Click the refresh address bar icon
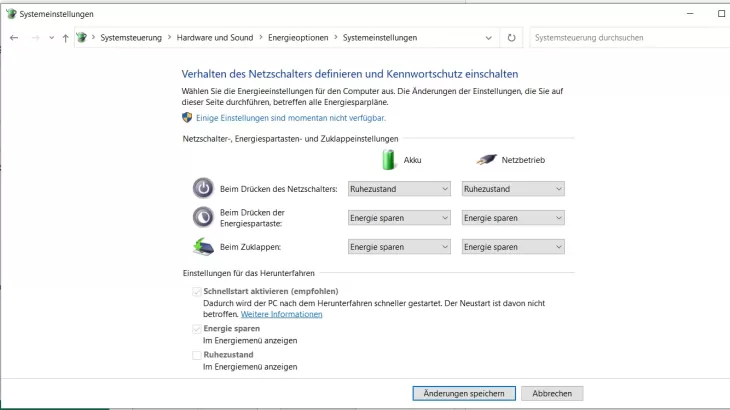 coord(512,38)
